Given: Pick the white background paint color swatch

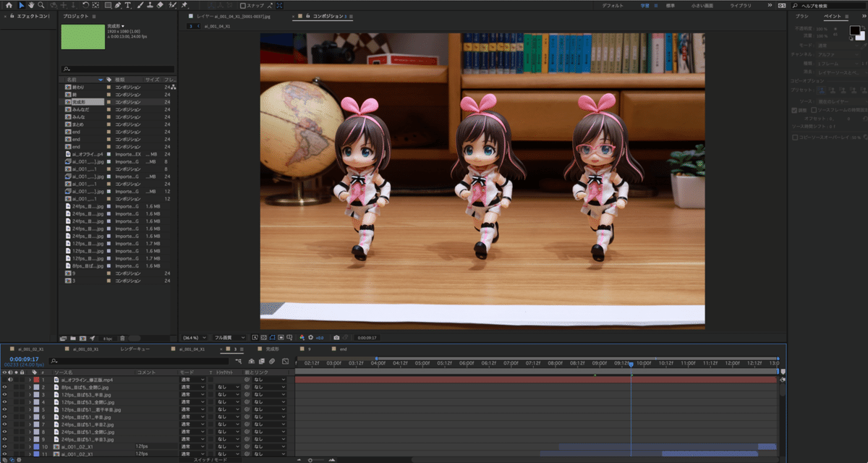Looking at the screenshot, I should coord(861,36).
